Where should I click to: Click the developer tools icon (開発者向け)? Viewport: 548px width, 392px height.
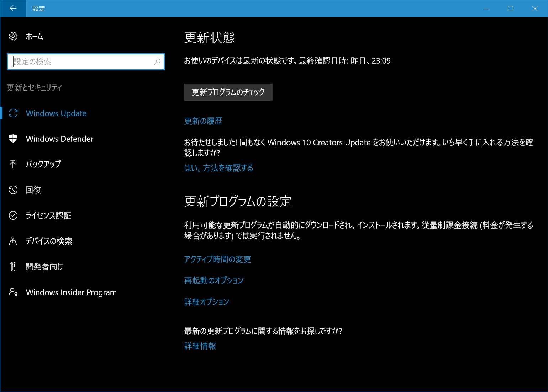[x=13, y=267]
